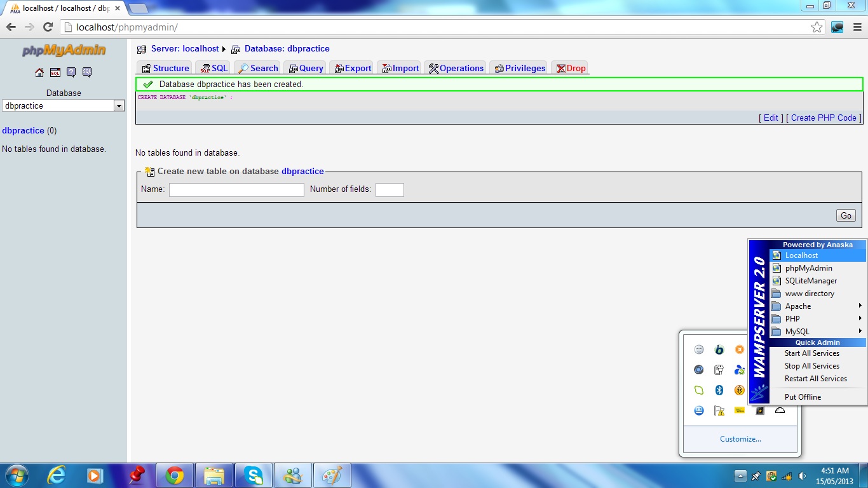Switch to the Query tab
Image resolution: width=868 pixels, height=488 pixels.
click(306, 68)
